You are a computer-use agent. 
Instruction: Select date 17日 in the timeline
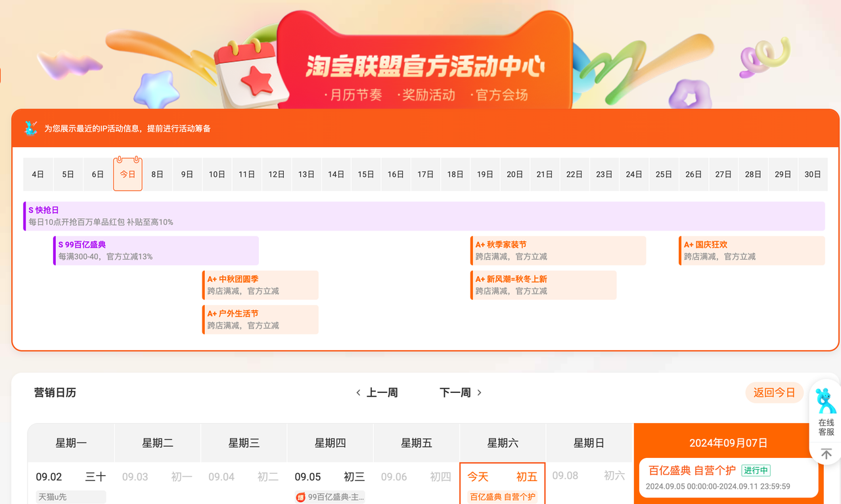(426, 174)
